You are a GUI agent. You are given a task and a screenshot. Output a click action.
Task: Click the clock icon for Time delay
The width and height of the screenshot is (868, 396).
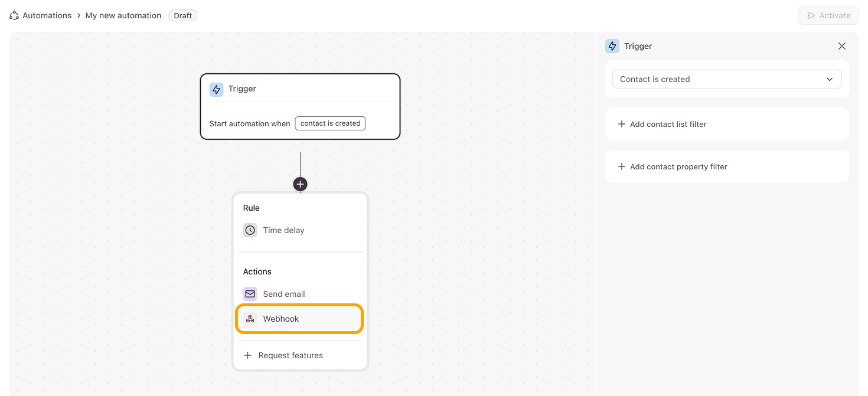[250, 230]
